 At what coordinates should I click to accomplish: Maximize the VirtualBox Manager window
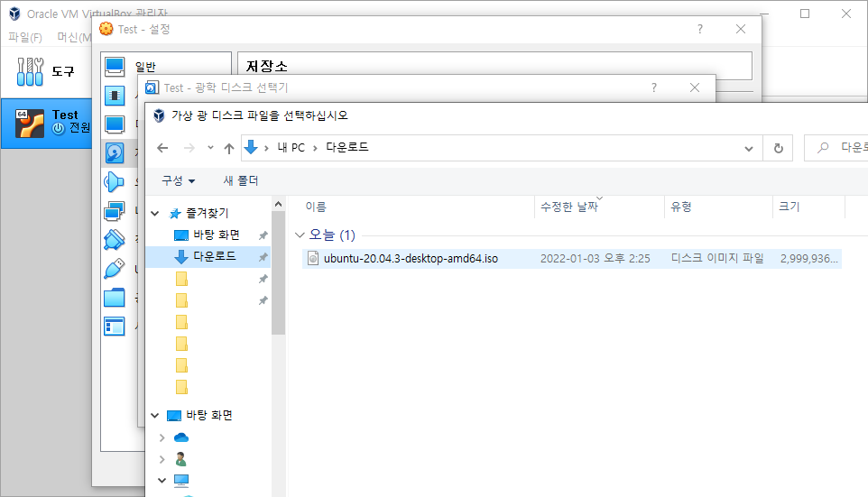[x=805, y=14]
